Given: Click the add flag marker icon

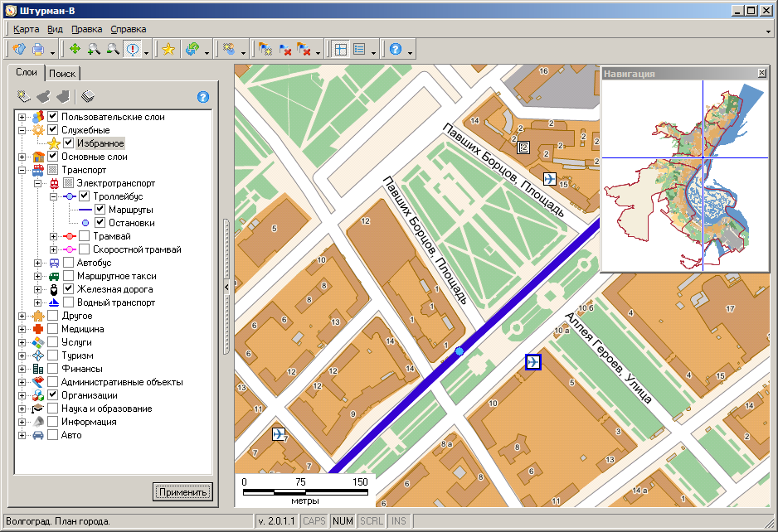Looking at the screenshot, I should 265,49.
